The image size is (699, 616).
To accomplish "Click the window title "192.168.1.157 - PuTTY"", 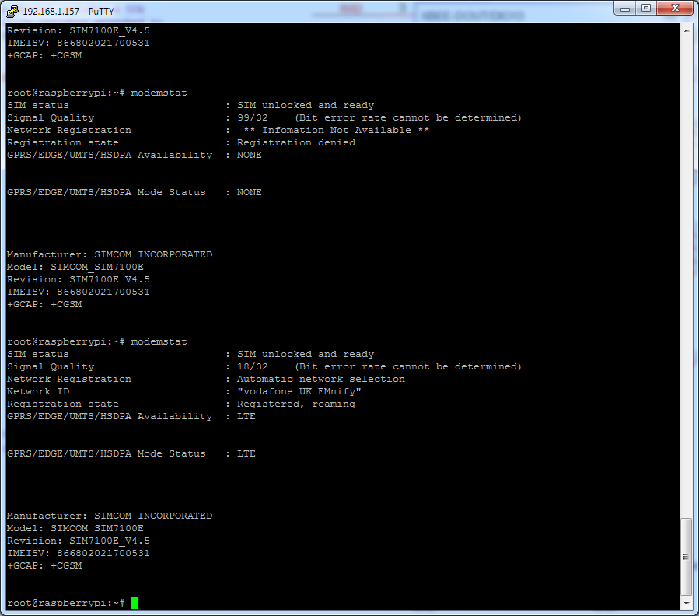I will pos(68,11).
